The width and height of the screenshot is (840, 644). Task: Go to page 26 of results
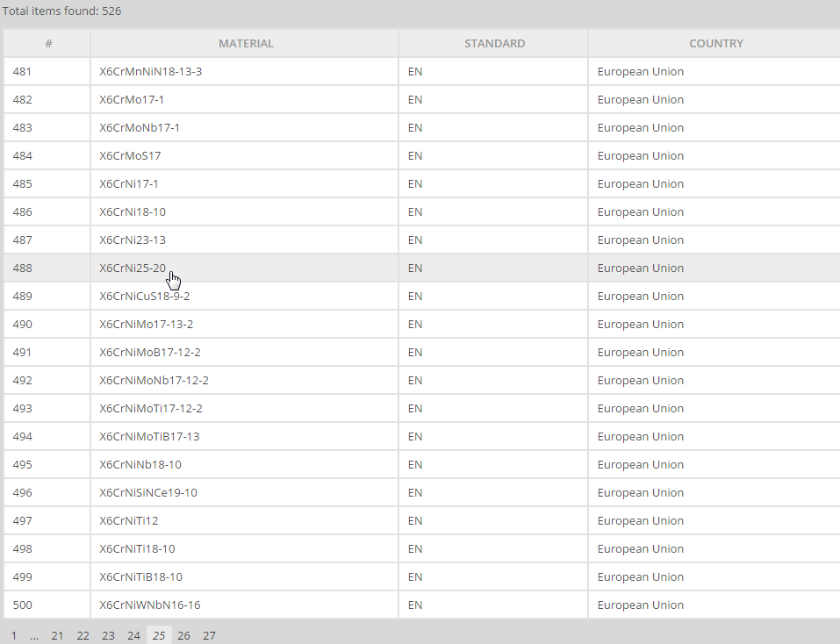click(x=183, y=635)
